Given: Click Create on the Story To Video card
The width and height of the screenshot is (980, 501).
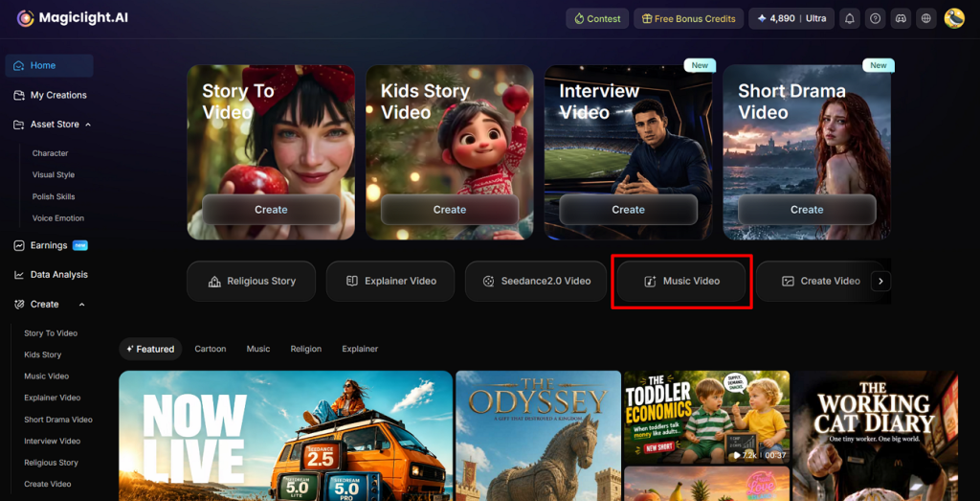Looking at the screenshot, I should click(271, 210).
